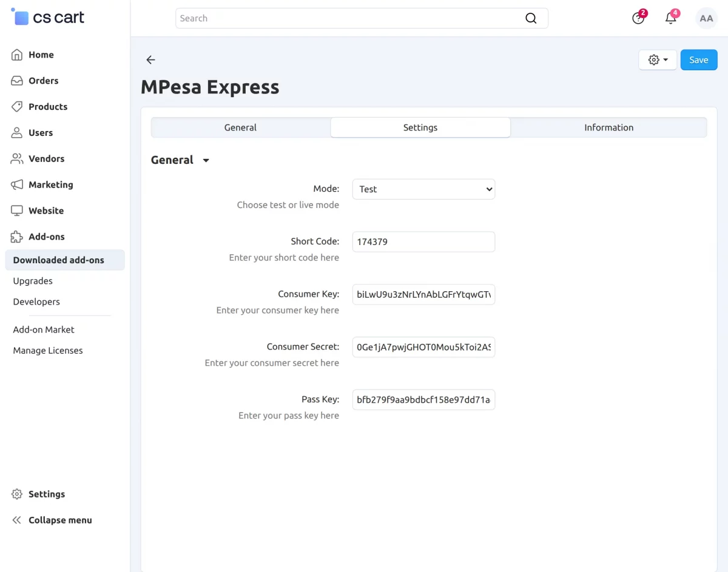The width and height of the screenshot is (728, 572).
Task: Click the Marketing megaphone icon
Action: pos(17,185)
